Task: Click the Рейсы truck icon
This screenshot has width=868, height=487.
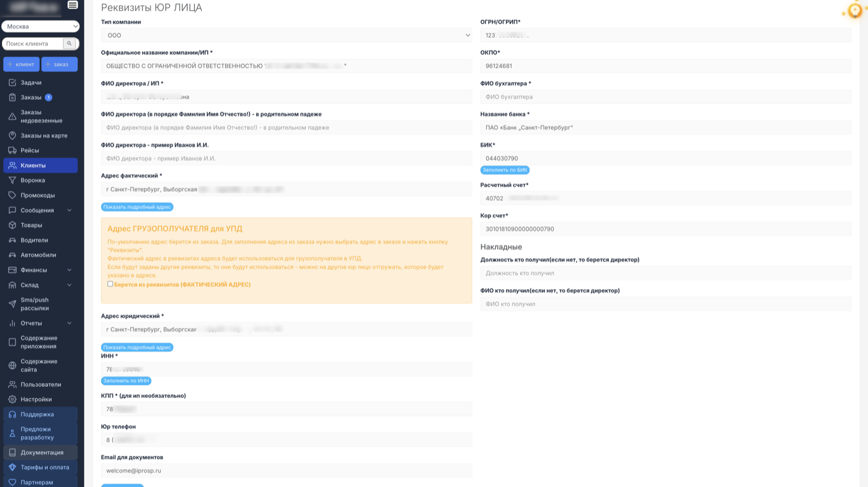Action: click(x=12, y=151)
